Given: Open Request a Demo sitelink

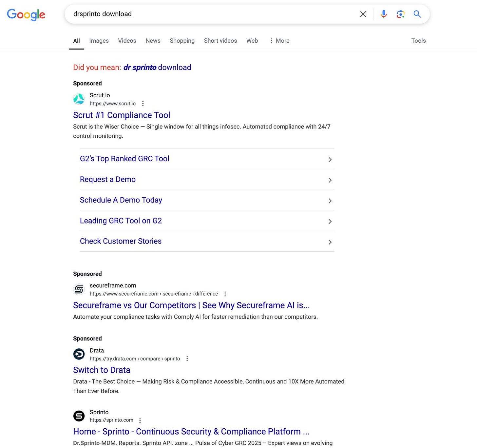Looking at the screenshot, I should coord(108,179).
